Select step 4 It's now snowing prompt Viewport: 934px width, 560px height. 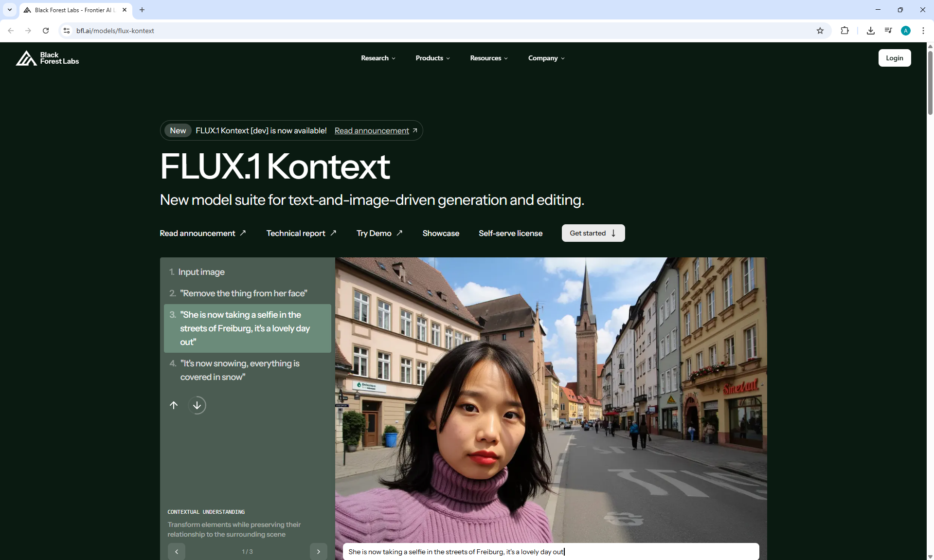tap(240, 370)
